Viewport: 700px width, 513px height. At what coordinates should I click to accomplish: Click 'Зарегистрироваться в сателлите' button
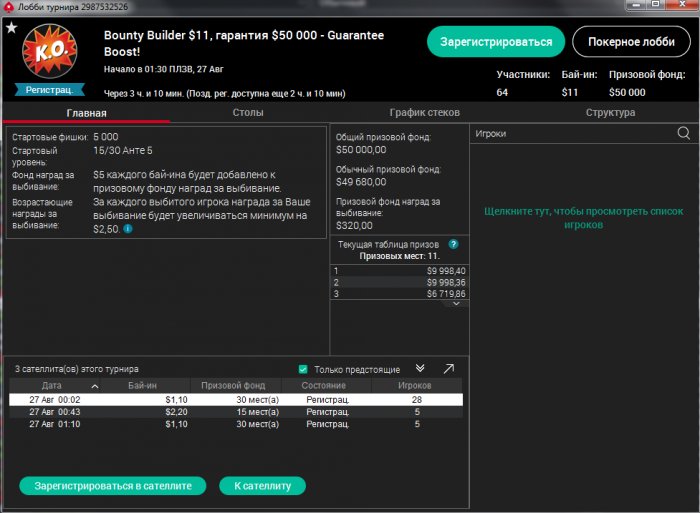point(113,486)
